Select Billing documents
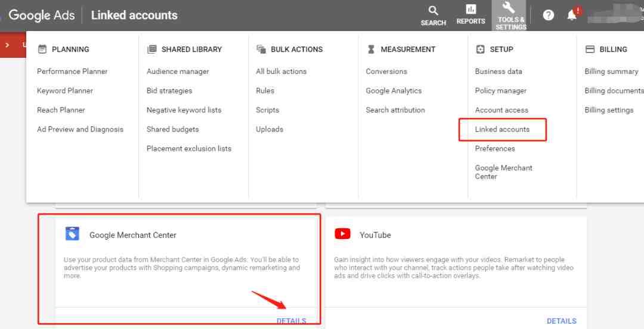Viewport: 644px width, 329px height. [614, 91]
